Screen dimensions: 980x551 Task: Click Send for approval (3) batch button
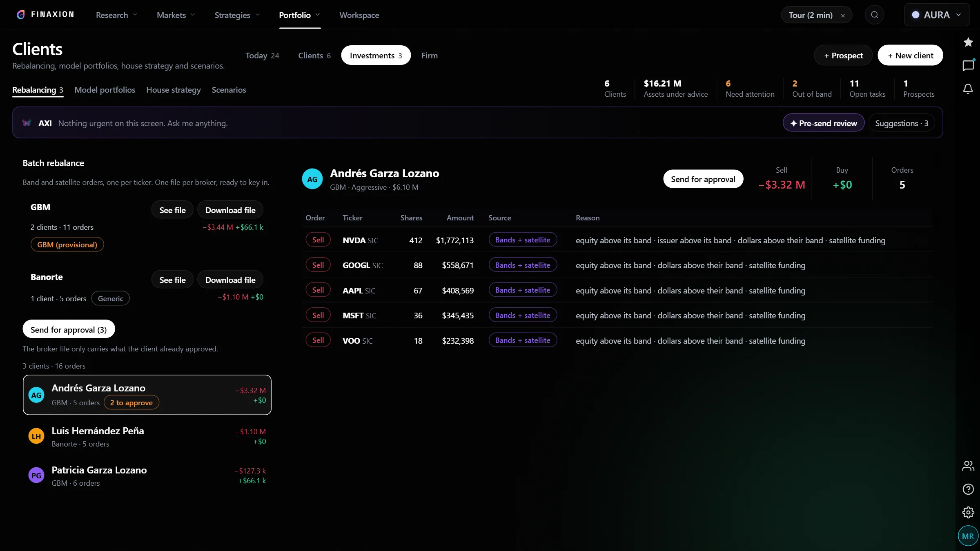(69, 329)
